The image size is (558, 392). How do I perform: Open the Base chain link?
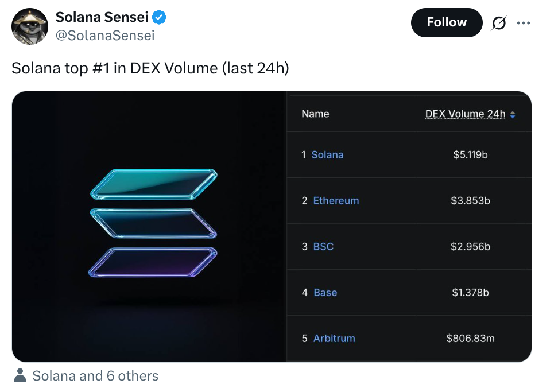click(x=325, y=292)
